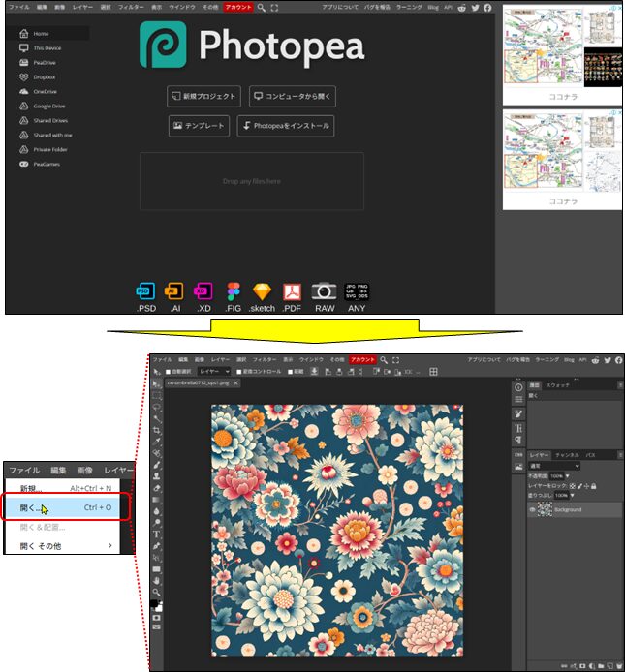This screenshot has width=625, height=672.
Task: Click the テンプレート button
Action: pos(199,126)
